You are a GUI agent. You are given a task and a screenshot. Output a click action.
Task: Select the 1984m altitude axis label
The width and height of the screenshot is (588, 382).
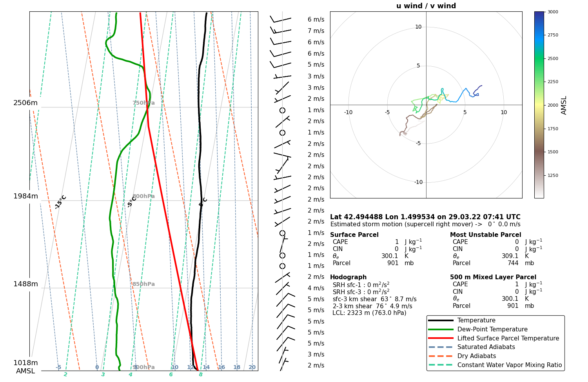[x=26, y=196]
